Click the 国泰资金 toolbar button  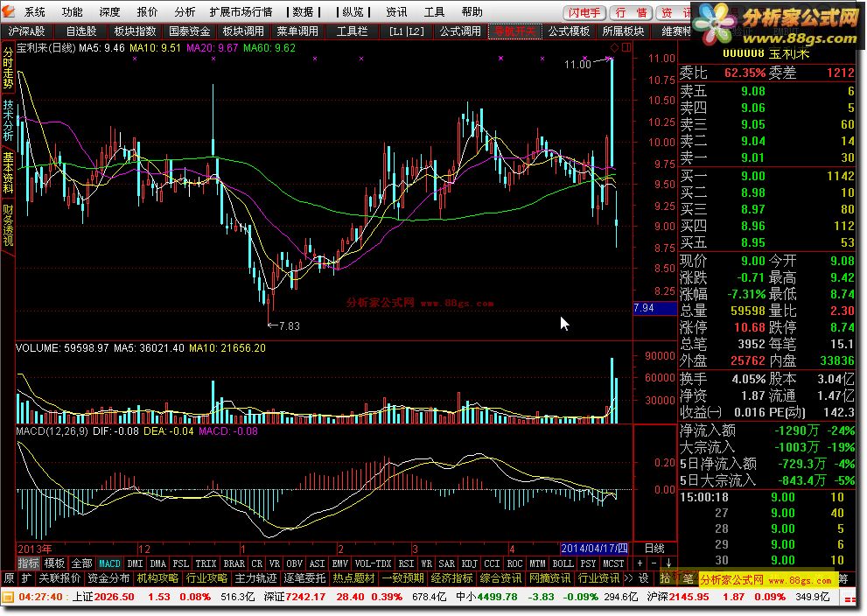pyautogui.click(x=189, y=31)
